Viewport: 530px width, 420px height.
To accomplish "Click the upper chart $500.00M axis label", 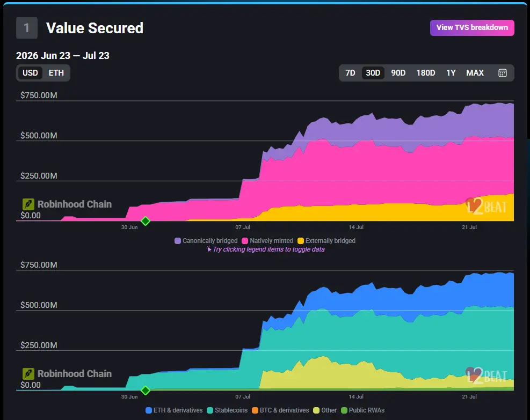I will (x=39, y=135).
